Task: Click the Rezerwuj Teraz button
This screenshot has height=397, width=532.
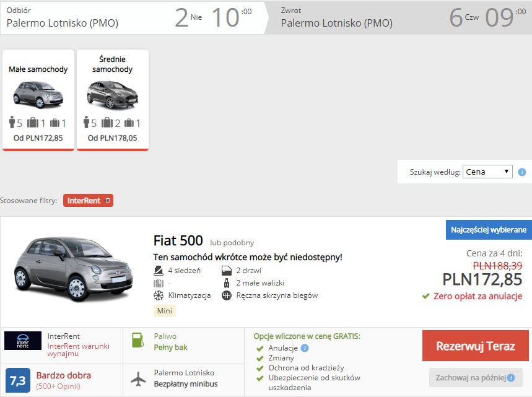Action: pos(476,346)
